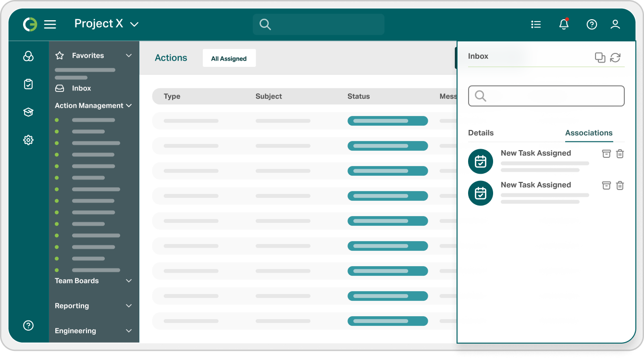
Task: Open the learning graduation-cap icon in sidebar
Action: (x=28, y=112)
